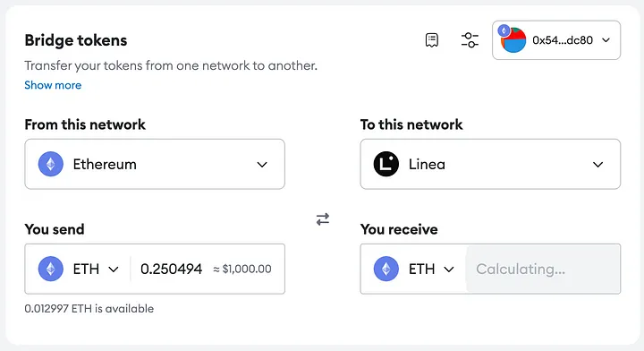Expand the 0x54...dc80 account dropdown
Viewport: 644px width, 351px height.
coord(556,40)
